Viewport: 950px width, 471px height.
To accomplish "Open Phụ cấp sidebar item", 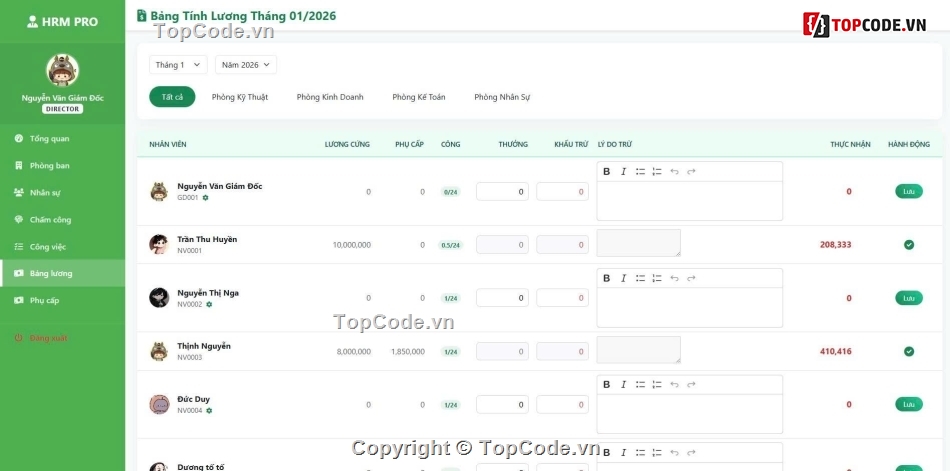I will 62,300.
